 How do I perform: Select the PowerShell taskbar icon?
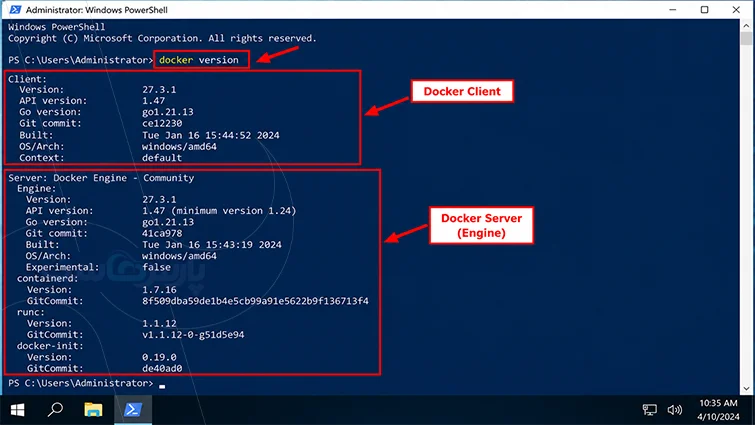click(133, 410)
